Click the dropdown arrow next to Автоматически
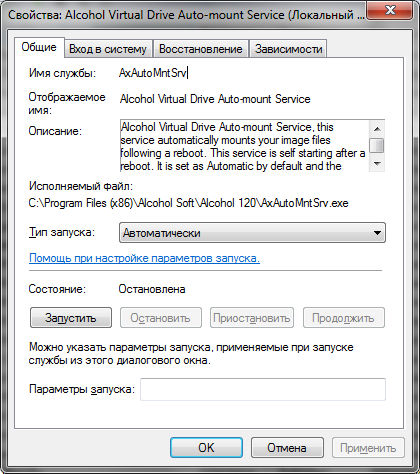Screen dimensions: 420x474 pyautogui.click(x=377, y=233)
